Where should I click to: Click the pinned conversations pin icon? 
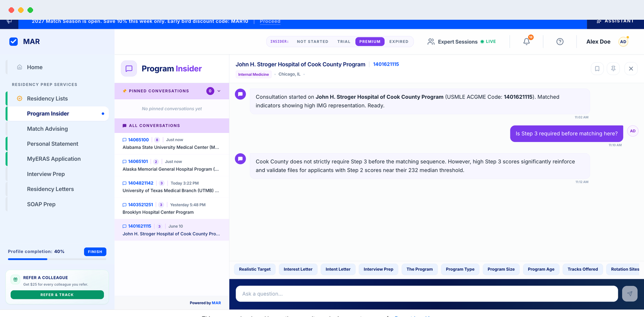(125, 91)
